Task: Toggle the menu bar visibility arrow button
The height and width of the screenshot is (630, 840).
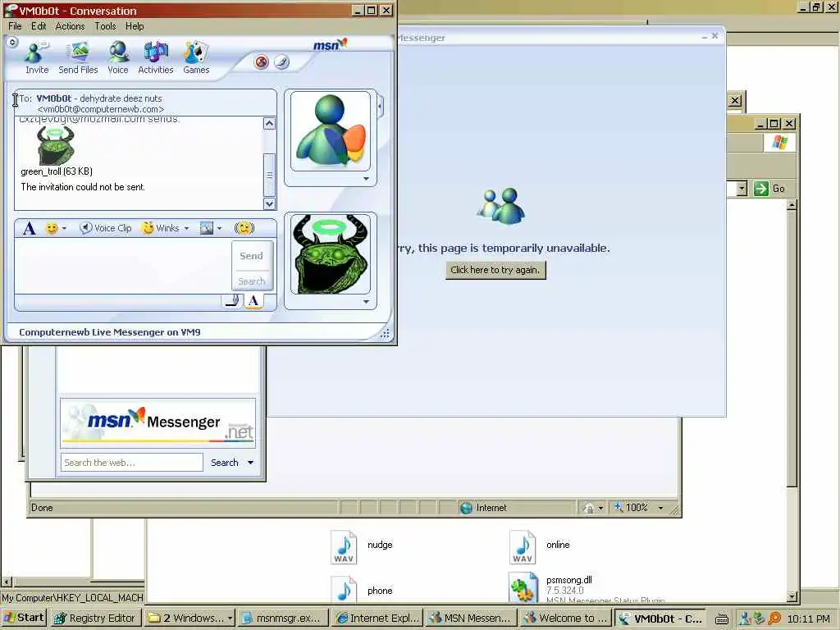Action: 12,42
